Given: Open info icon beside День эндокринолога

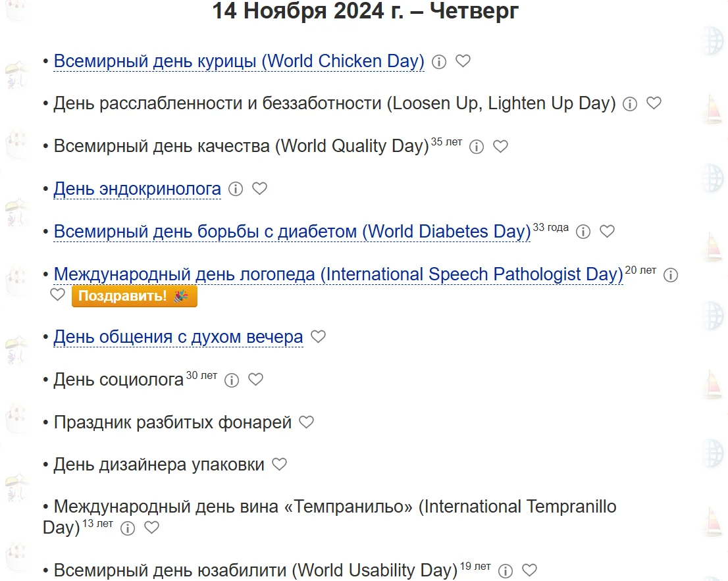Looking at the screenshot, I should [235, 189].
